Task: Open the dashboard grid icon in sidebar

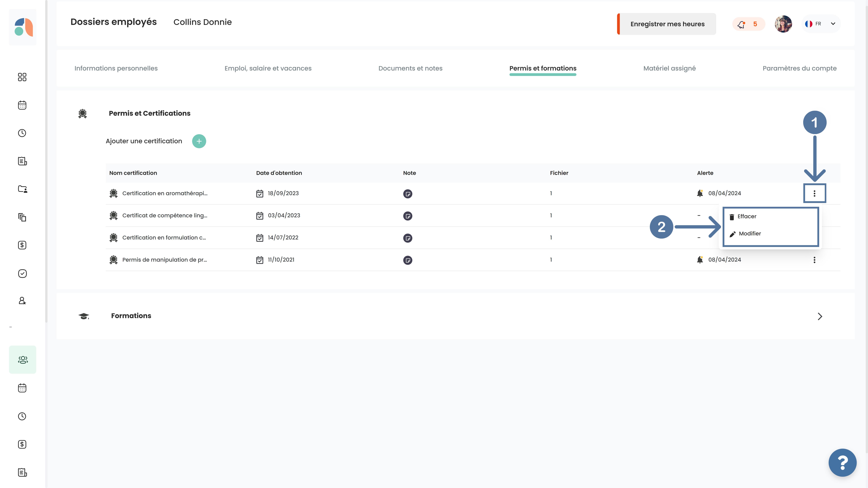Action: pos(22,77)
